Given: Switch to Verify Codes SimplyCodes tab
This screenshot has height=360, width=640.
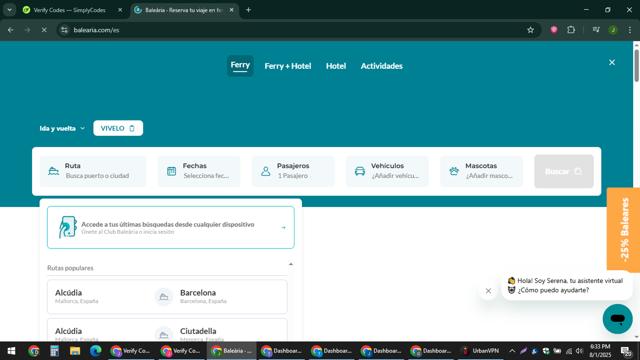Looking at the screenshot, I should tap(70, 10).
